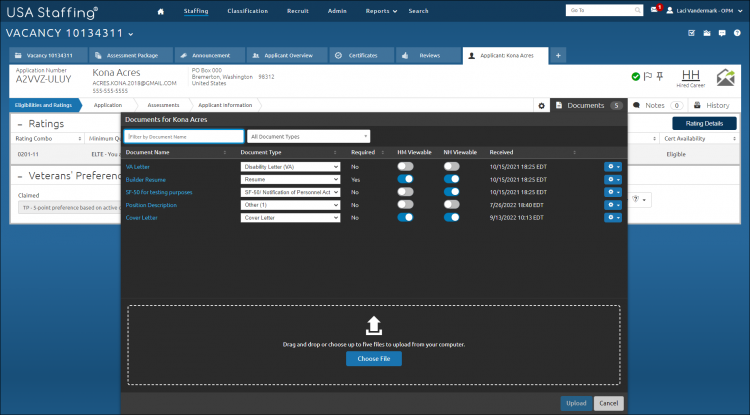Collapse the Ratings section minus icon
Image resolution: width=750 pixels, height=415 pixels.
click(x=20, y=124)
